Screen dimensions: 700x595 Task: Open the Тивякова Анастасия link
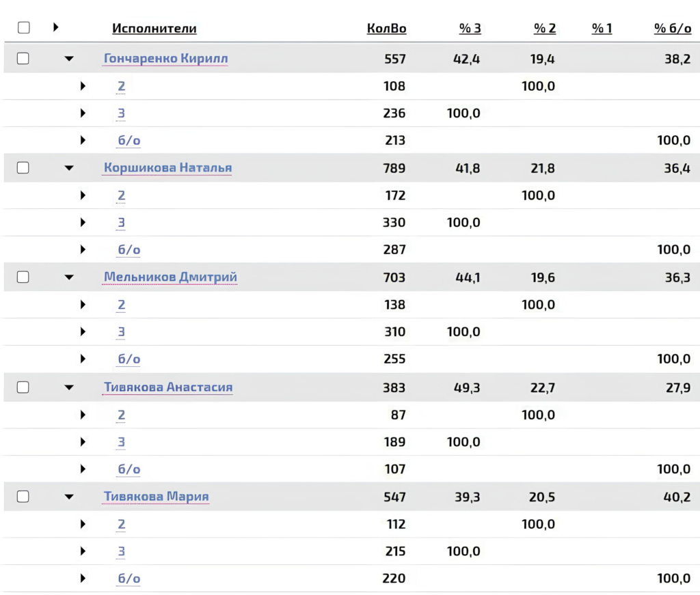(168, 387)
